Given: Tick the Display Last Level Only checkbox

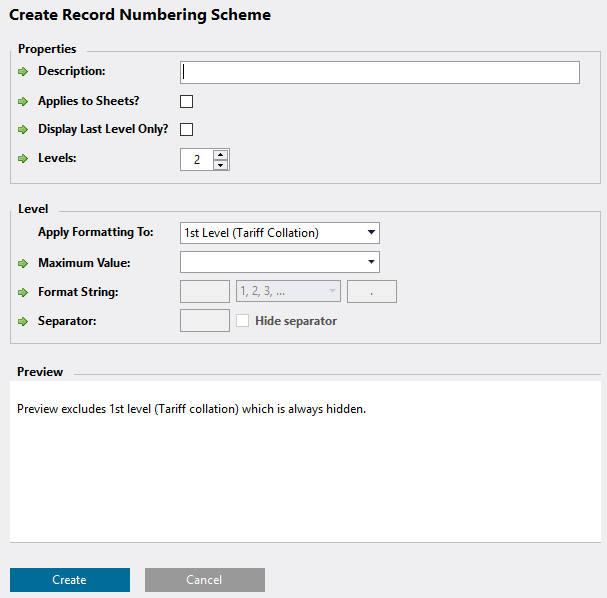Looking at the screenshot, I should [186, 129].
